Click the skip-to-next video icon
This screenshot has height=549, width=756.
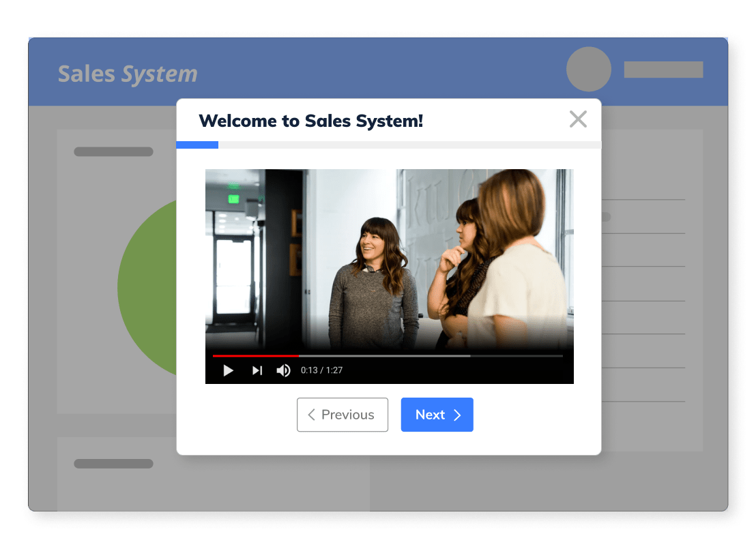257,370
